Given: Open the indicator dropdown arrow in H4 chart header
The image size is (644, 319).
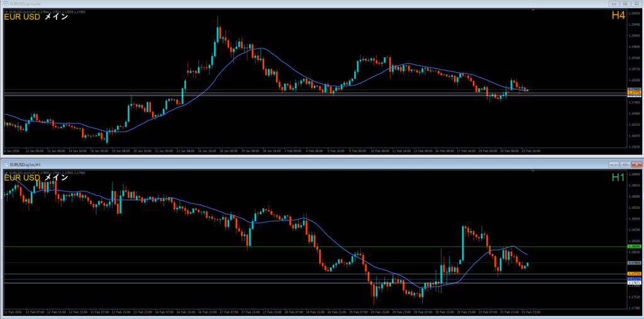Looking at the screenshot, I should tap(6, 11).
